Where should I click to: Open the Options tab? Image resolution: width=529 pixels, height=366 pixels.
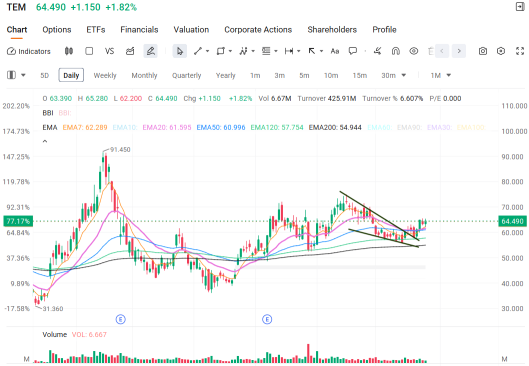point(57,30)
